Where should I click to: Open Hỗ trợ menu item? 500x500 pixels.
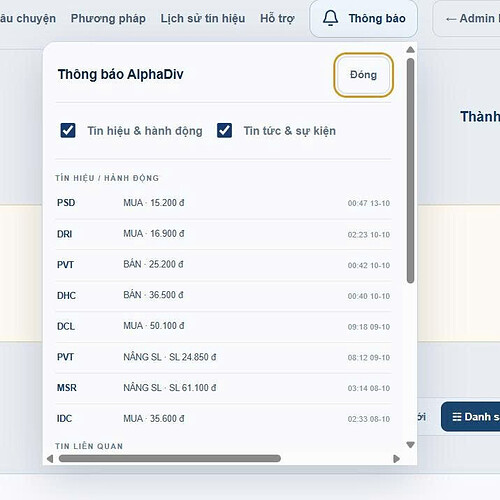coord(277,18)
